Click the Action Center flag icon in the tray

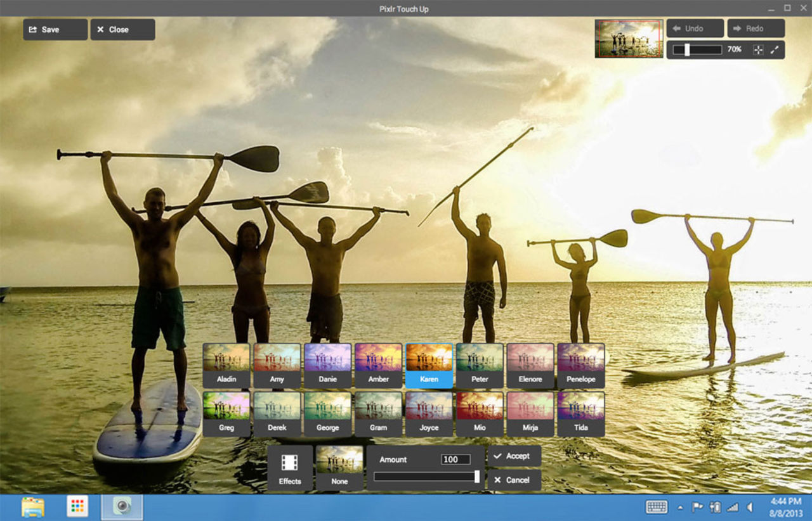click(697, 507)
